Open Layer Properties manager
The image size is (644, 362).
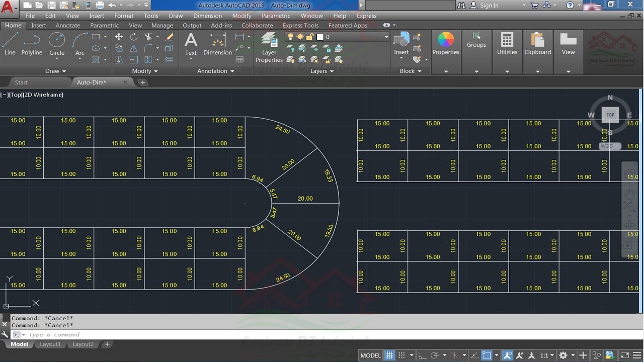269,48
